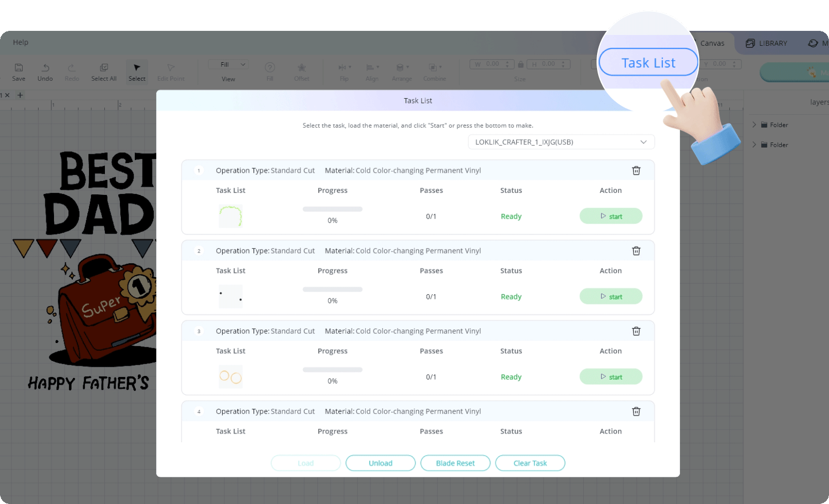829x504 pixels.
Task: Click the progress bar of task 2
Action: tap(332, 290)
